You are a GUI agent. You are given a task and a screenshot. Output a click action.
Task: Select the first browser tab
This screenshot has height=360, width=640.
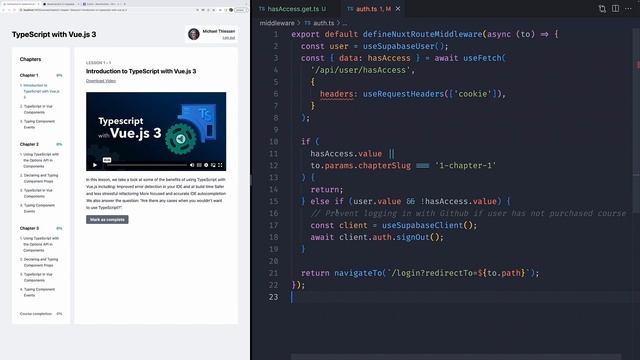tap(20, 4)
